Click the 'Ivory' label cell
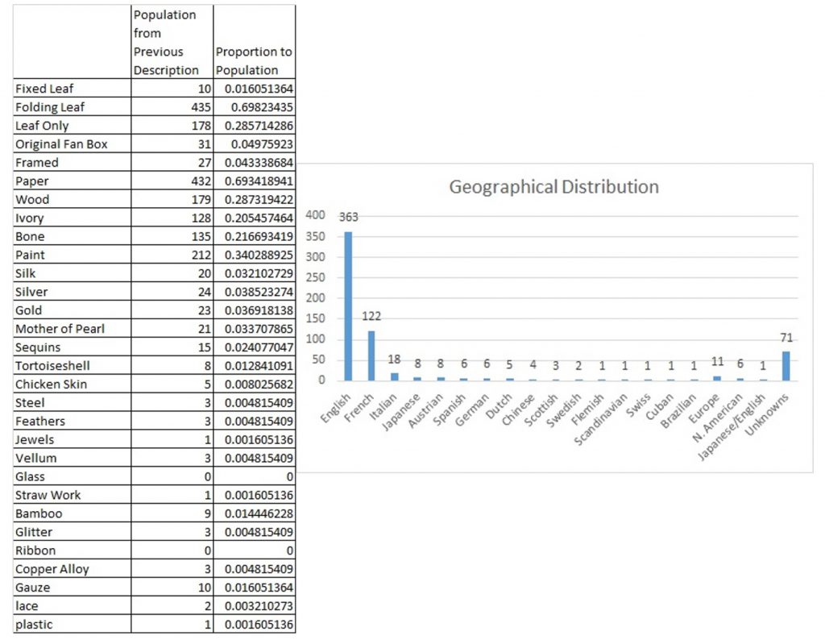The width and height of the screenshot is (825, 644). click(72, 218)
